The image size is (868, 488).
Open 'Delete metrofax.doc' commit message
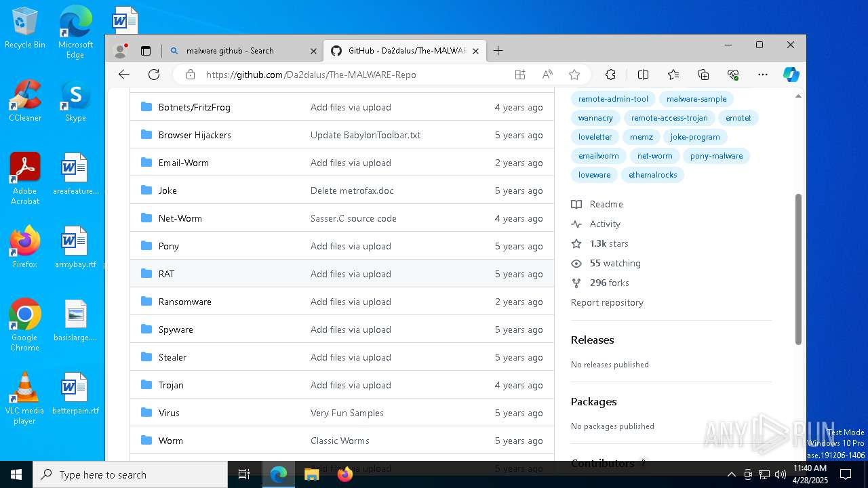(352, 190)
